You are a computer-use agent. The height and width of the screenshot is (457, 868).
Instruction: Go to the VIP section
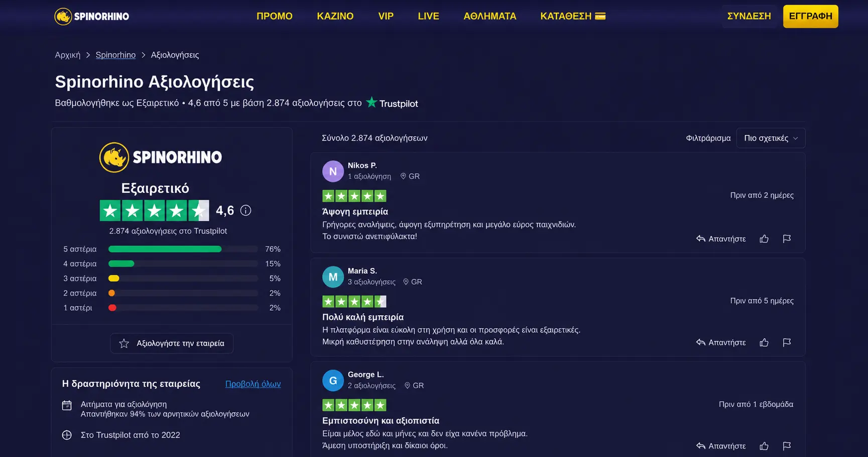pos(386,16)
